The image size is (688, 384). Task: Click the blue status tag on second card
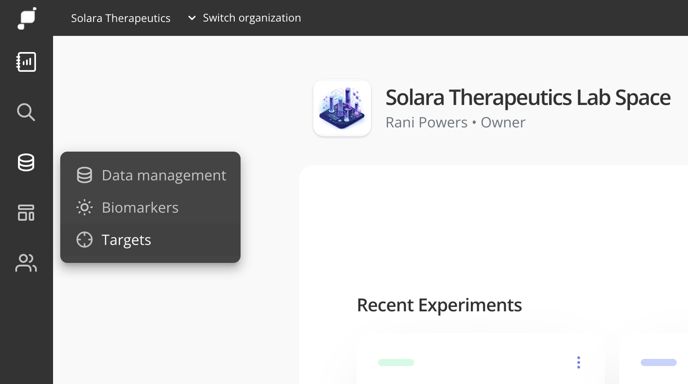(x=659, y=362)
